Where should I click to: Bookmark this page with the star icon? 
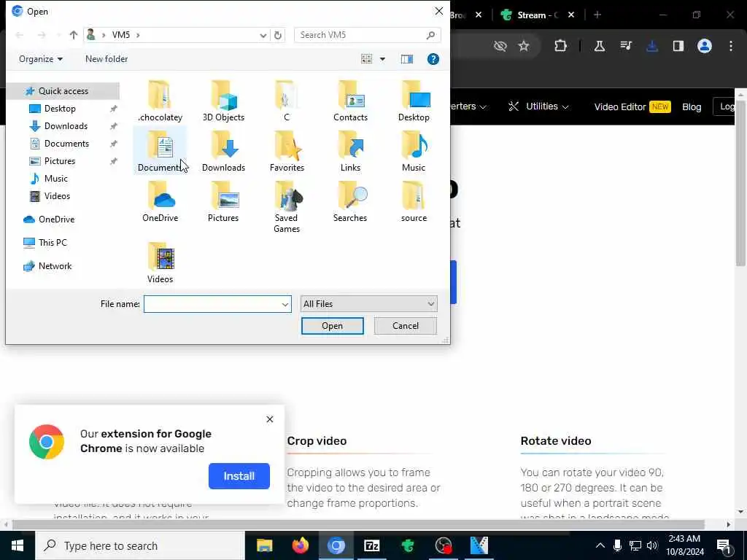[524, 46]
